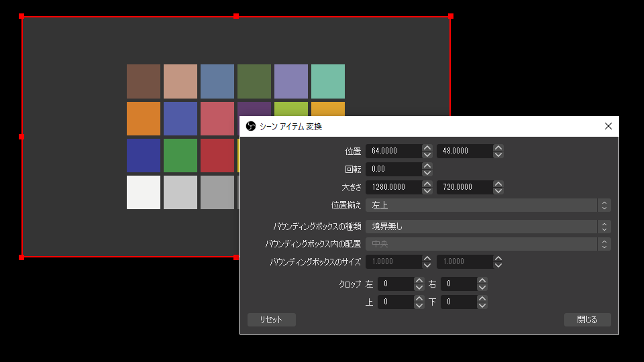Viewport: 644px width, 362px height.
Task: Click the rotation field showing 0.00
Action: point(394,169)
